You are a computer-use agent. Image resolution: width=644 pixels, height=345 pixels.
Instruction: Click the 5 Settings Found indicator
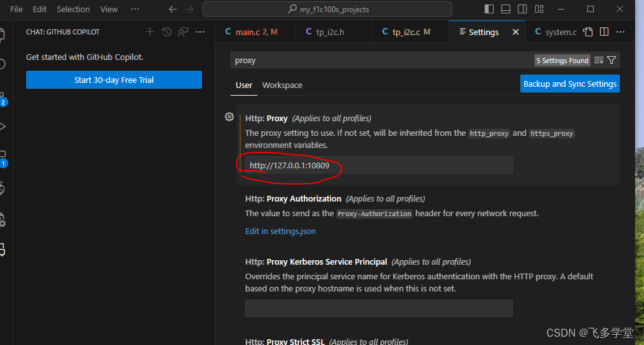tap(562, 61)
